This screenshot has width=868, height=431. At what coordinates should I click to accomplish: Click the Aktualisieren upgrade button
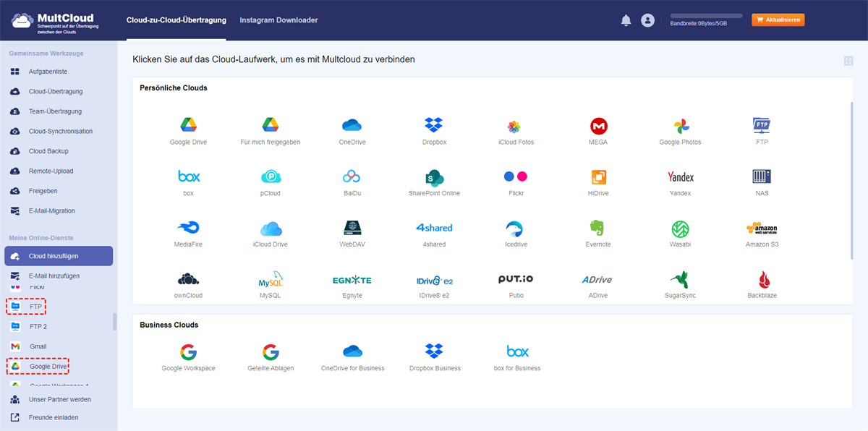778,20
